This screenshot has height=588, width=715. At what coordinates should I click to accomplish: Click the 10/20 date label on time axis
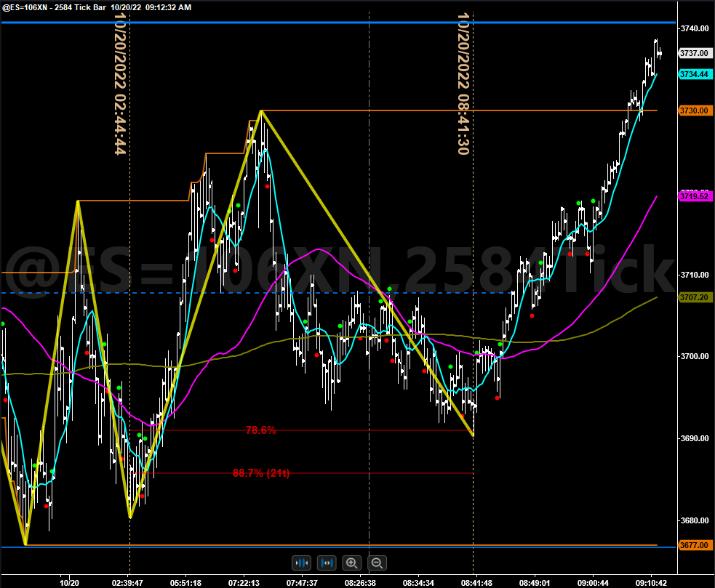pyautogui.click(x=69, y=583)
